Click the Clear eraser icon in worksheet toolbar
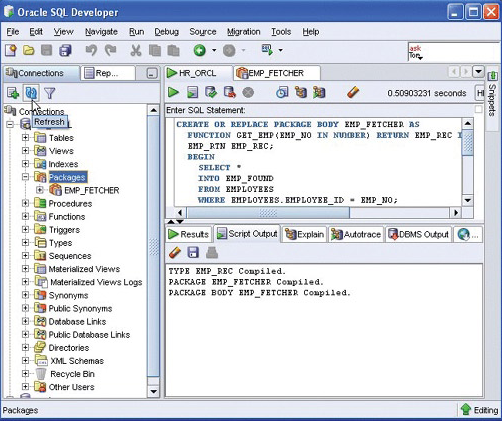Screen dimensions: 502x421 (353, 92)
